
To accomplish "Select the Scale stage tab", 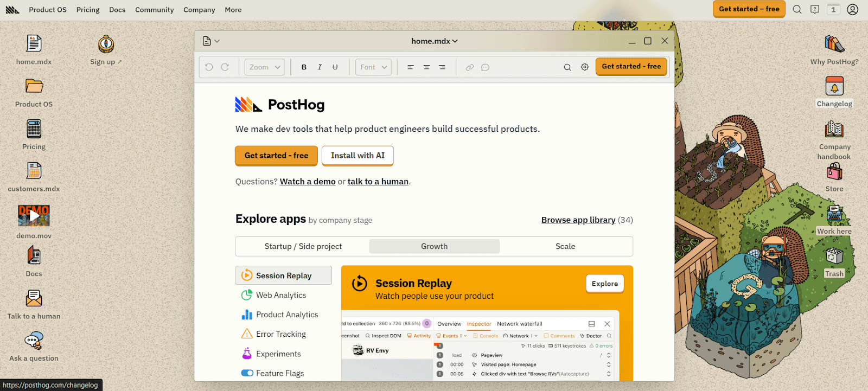I will 565,246.
